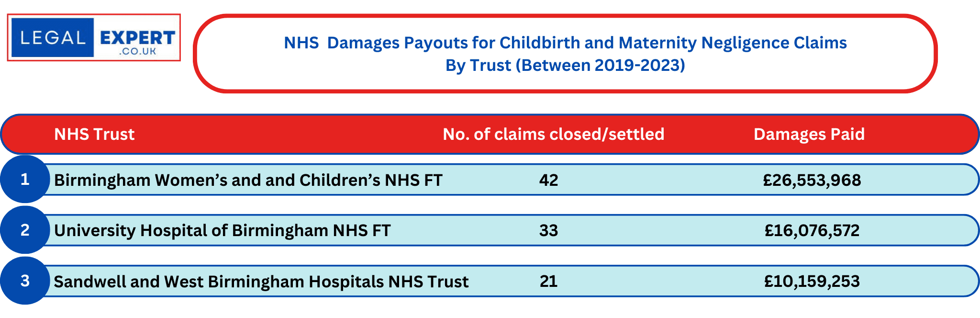Viewport: 980px width, 318px height.
Task: Click Birmingham Women's and Children's NHS FT
Action: coord(248,180)
